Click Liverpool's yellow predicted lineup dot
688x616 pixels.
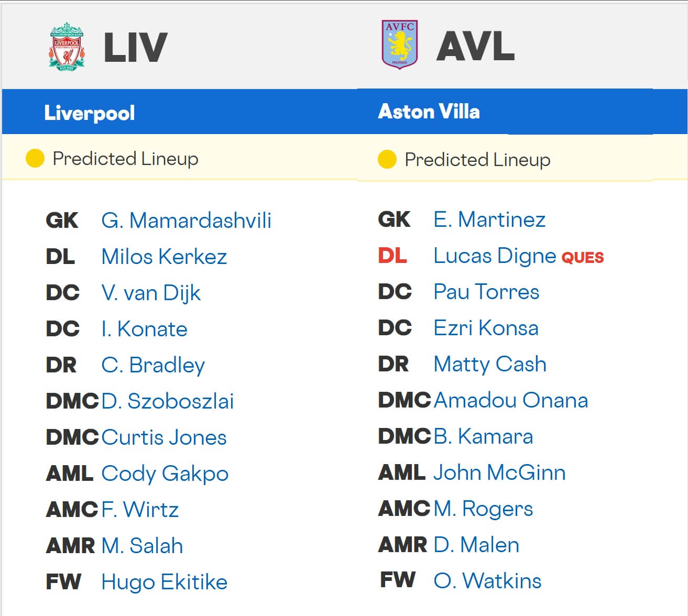coord(35,158)
